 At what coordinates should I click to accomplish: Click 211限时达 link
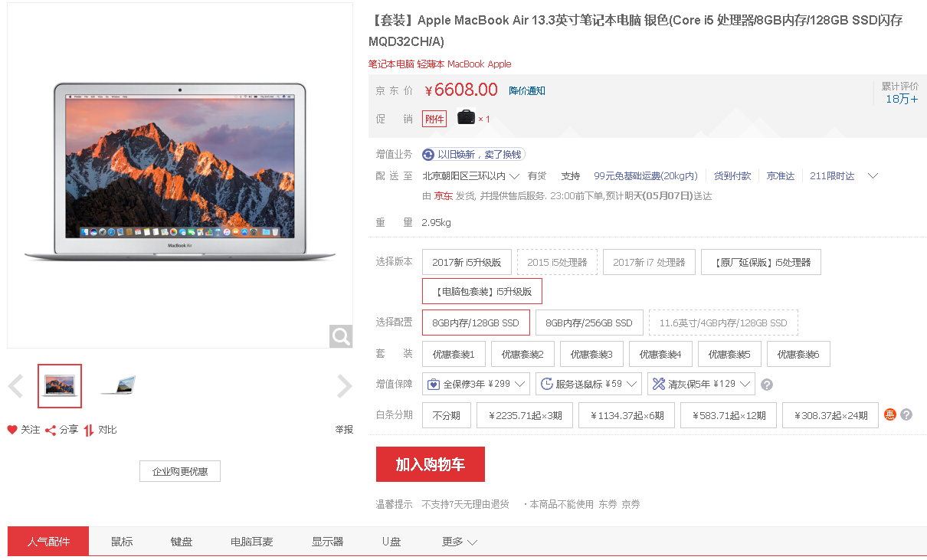pos(832,176)
